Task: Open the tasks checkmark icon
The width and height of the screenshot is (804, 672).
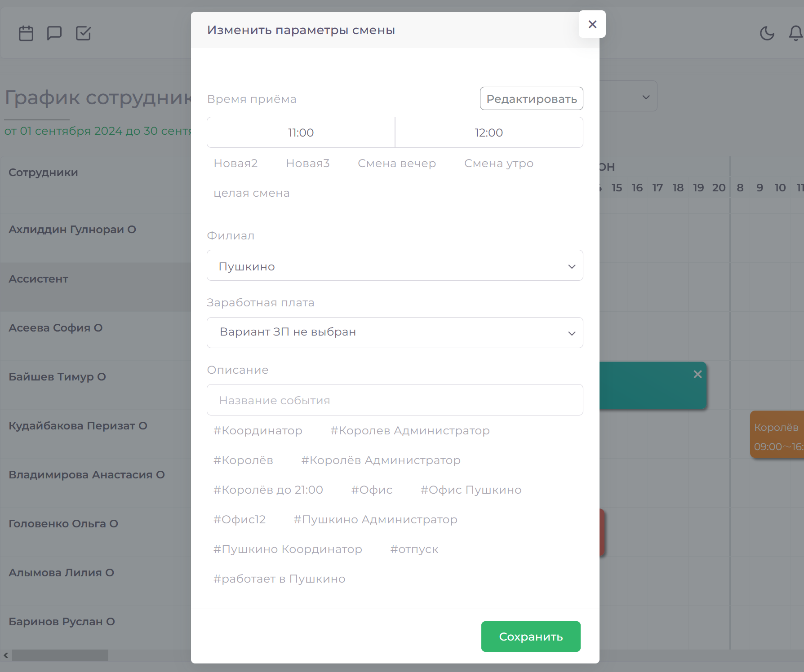Action: pos(83,33)
